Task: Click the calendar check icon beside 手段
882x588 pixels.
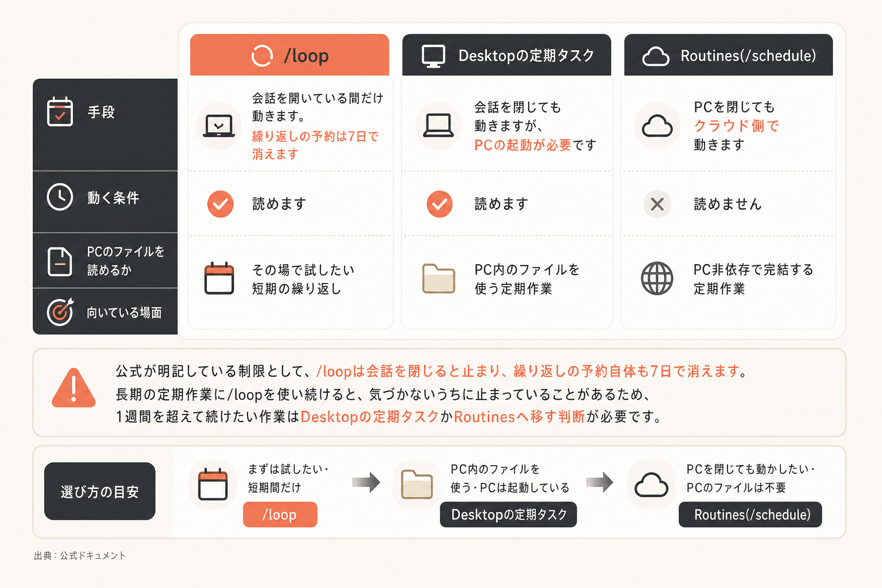Action: 60,111
